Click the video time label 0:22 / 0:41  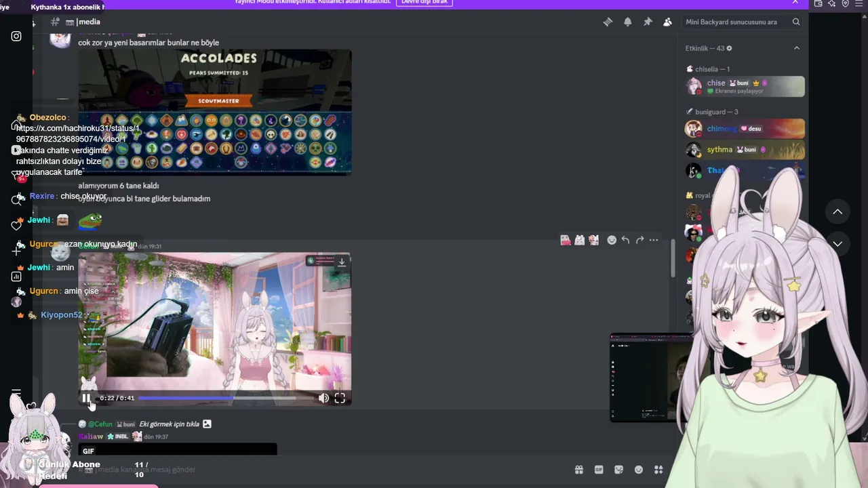pos(117,399)
